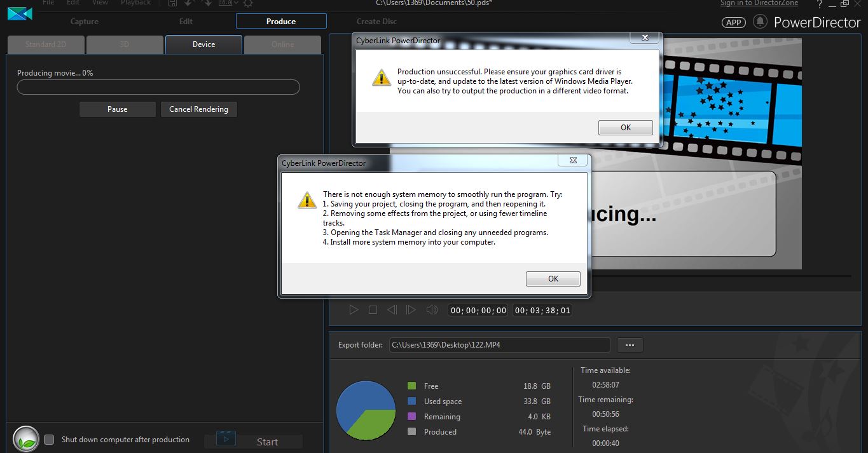This screenshot has height=453, width=868.
Task: Click OK in the production unsuccessful dialog
Action: tap(626, 128)
